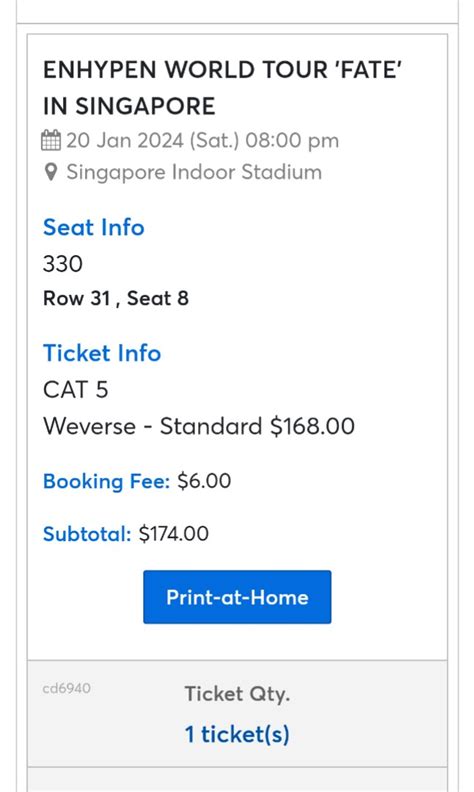Click the cd6940 reference code
This screenshot has height=792, width=474.
pos(67,688)
